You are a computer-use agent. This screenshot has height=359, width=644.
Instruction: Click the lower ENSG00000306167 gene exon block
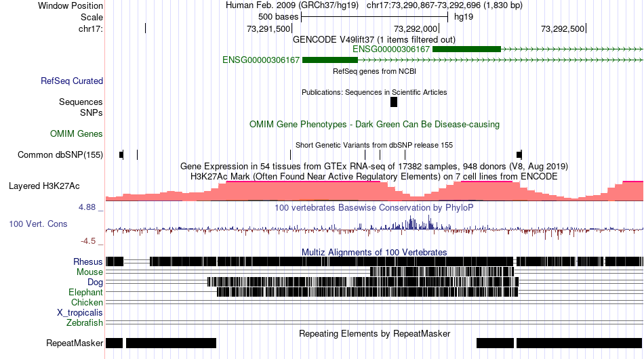click(x=330, y=60)
